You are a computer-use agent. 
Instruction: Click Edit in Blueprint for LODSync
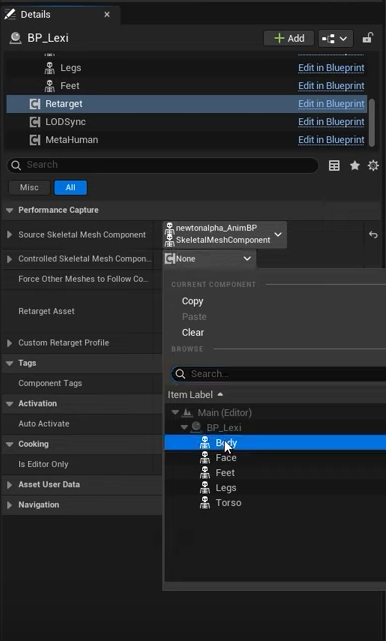331,122
